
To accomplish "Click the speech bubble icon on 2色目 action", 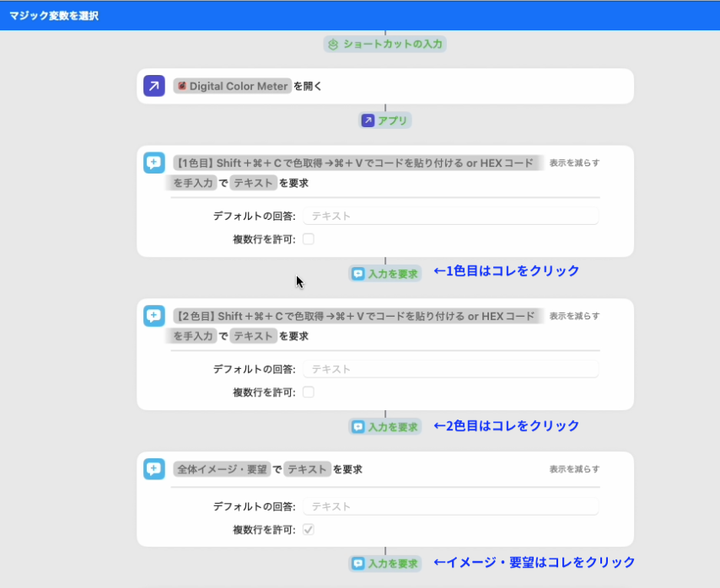I will tap(153, 317).
